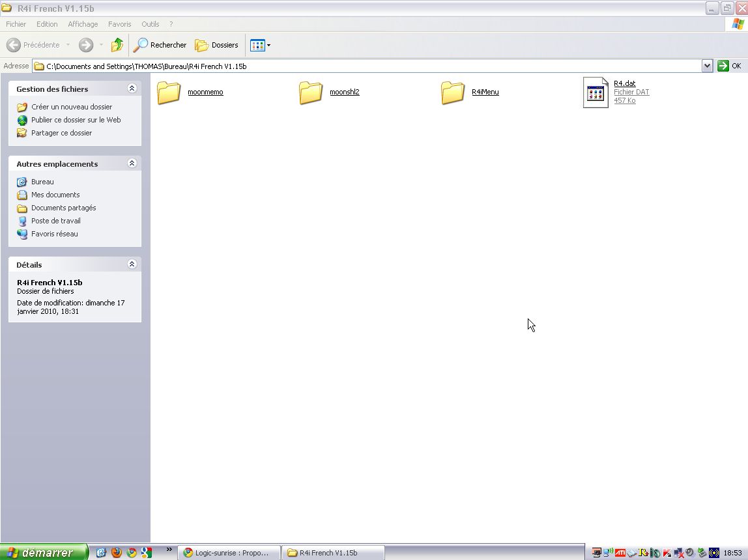The height and width of the screenshot is (560, 748).
Task: Open the Rechercher search tool
Action: coord(160,45)
